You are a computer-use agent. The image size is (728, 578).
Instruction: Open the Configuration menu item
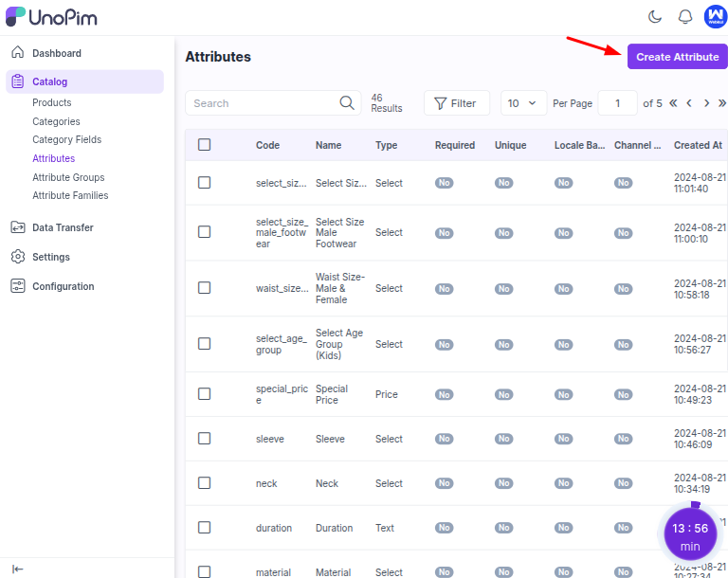(x=64, y=286)
